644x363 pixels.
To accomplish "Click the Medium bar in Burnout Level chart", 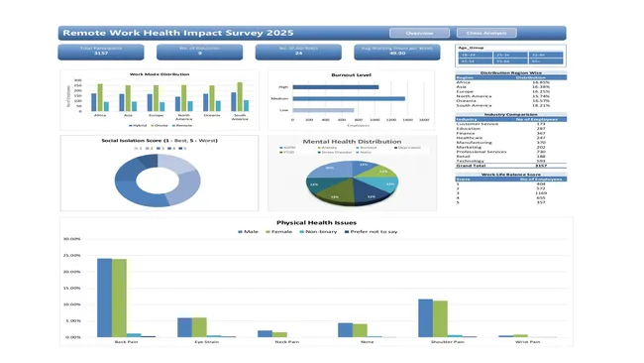I will pyautogui.click(x=349, y=98).
